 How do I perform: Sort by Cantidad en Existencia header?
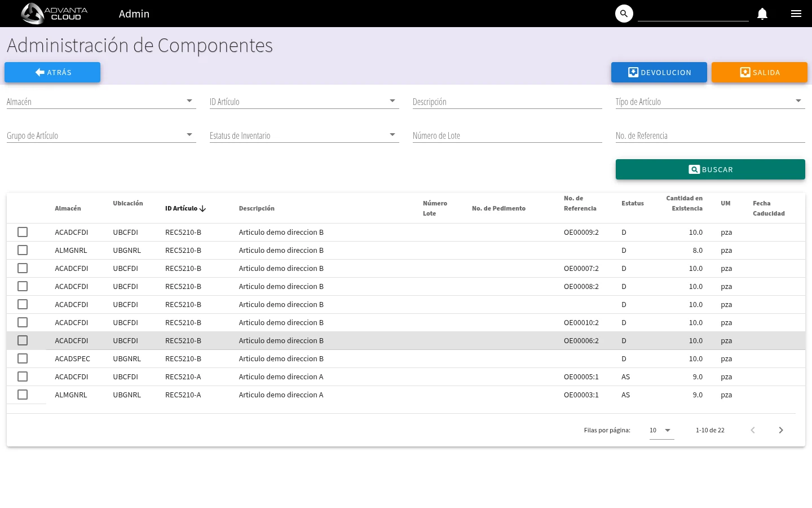[x=685, y=204]
